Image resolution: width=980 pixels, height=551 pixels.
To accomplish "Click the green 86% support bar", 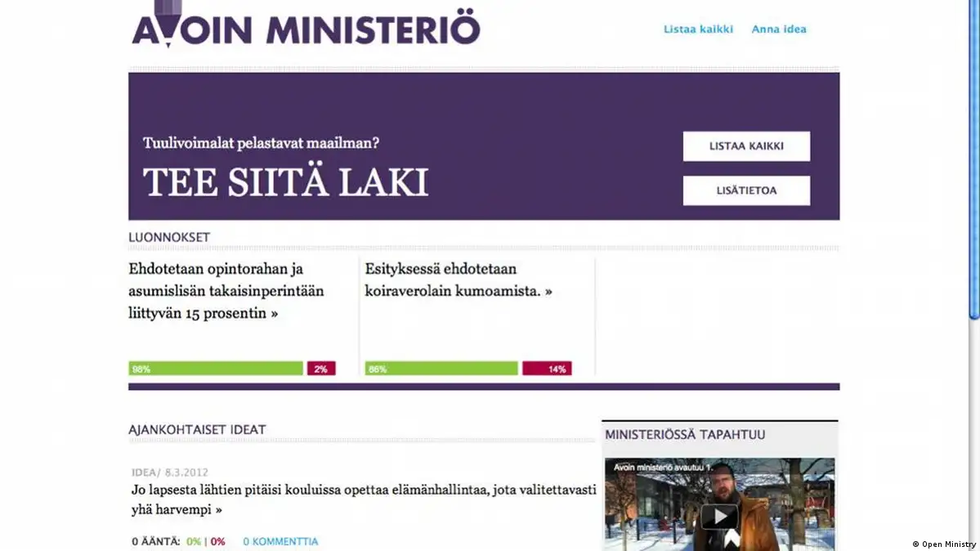I will point(441,369).
